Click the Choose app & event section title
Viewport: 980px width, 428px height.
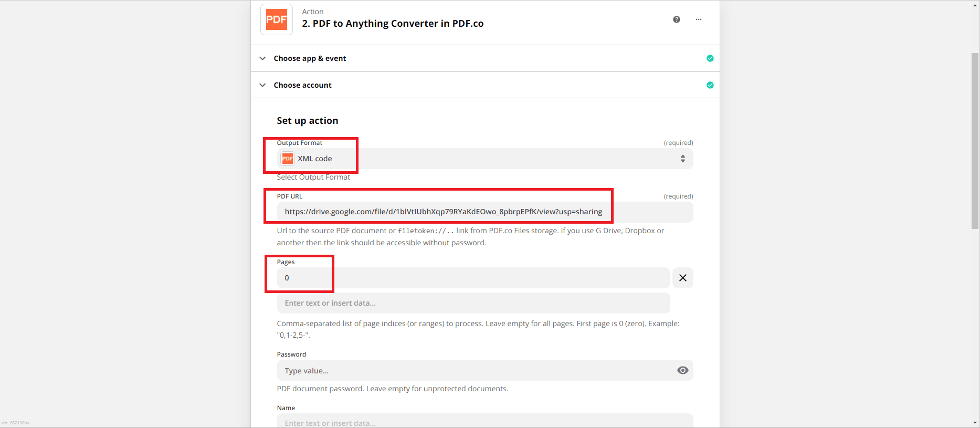310,58
